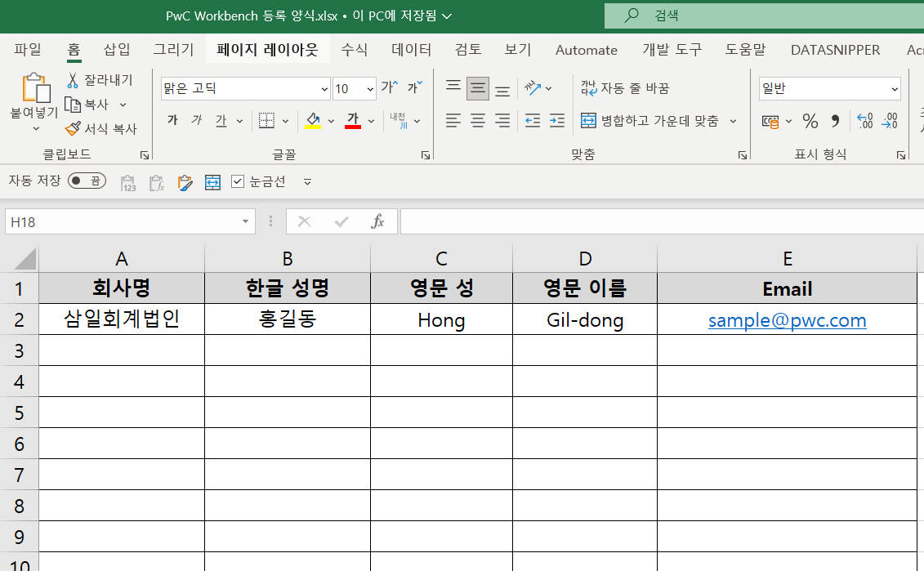Open the sample@pwc.com email link
Image resolution: width=924 pixels, height=571 pixels.
[x=787, y=319]
